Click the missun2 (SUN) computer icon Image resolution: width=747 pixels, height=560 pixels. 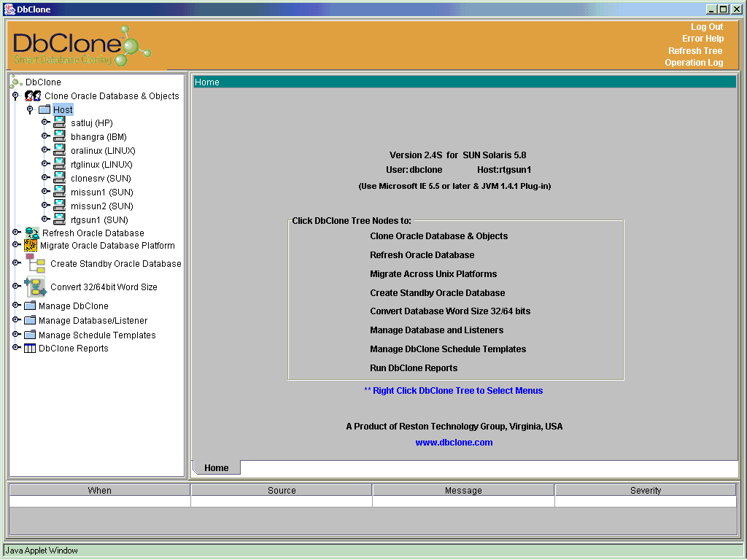point(59,205)
